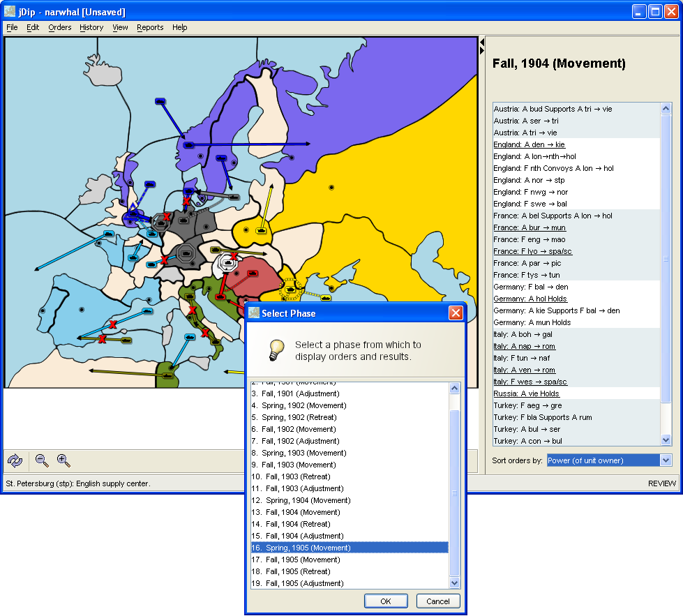Select phase 18. Fall, 1905 (Retreat)

click(350, 571)
